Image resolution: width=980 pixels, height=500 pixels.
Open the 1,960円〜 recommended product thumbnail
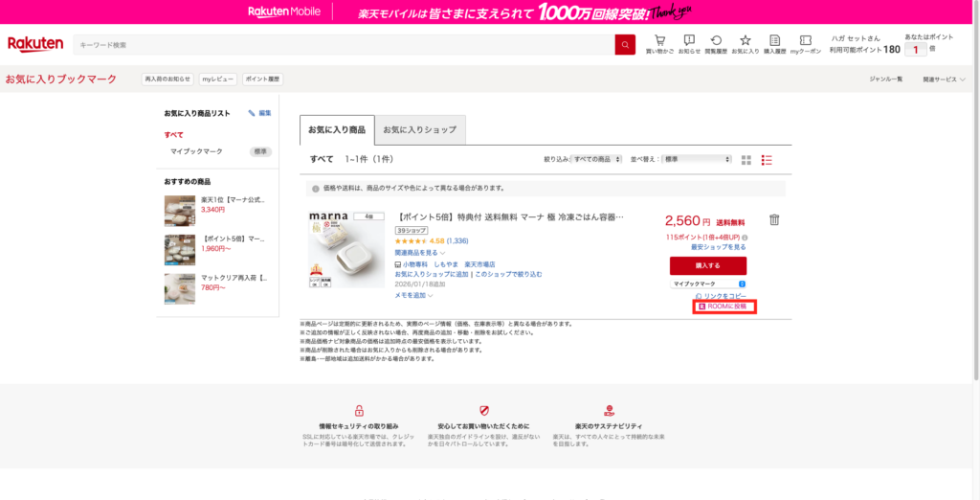click(180, 250)
